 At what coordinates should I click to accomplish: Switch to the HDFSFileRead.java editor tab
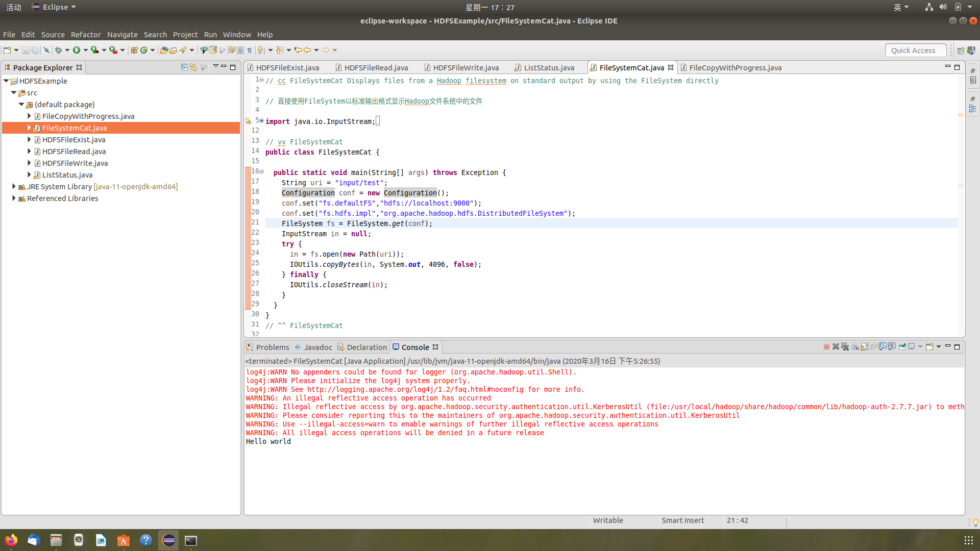click(x=375, y=68)
